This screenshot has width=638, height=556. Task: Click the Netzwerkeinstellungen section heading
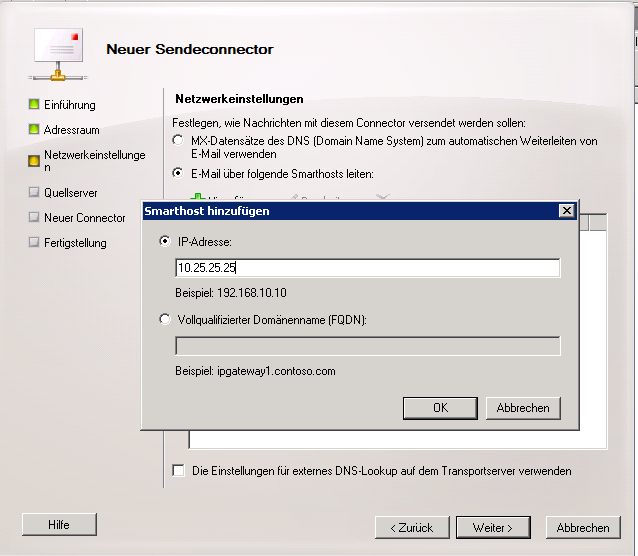click(239, 99)
